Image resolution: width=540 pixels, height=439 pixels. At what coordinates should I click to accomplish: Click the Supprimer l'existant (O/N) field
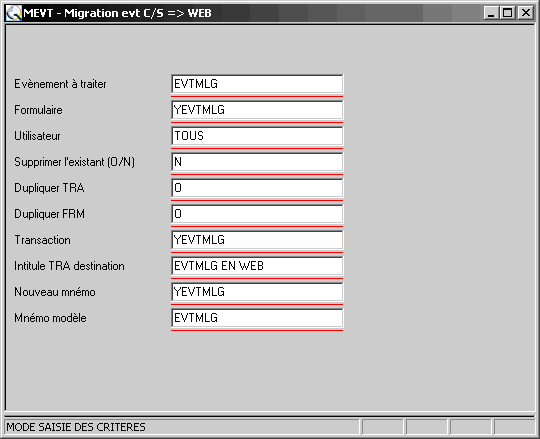pos(257,162)
